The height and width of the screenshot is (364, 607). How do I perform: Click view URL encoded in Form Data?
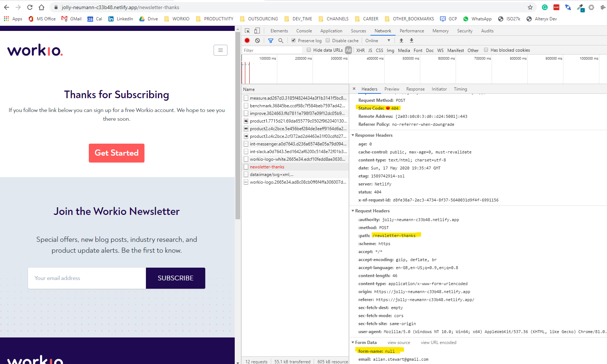[x=439, y=343]
